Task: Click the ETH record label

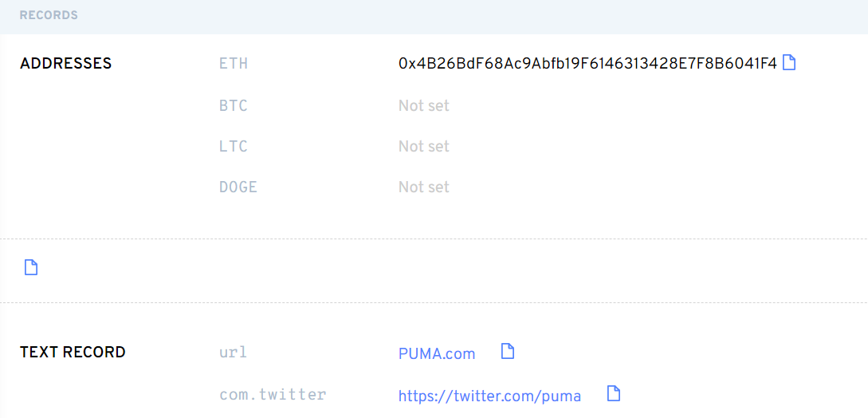Action: (234, 64)
